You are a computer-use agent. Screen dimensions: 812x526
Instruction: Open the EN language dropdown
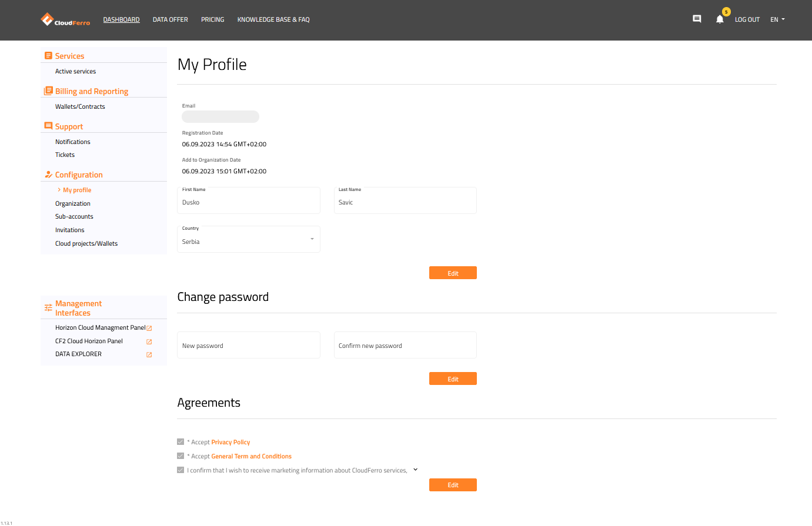click(777, 19)
